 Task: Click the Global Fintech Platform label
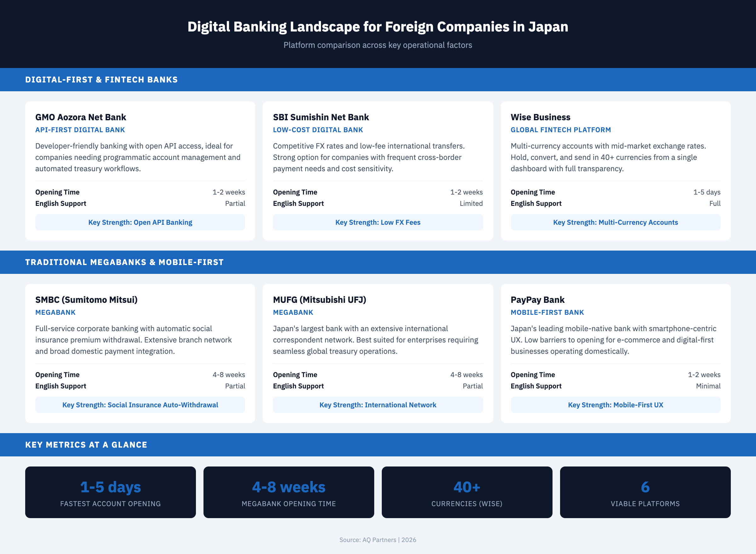pyautogui.click(x=561, y=130)
